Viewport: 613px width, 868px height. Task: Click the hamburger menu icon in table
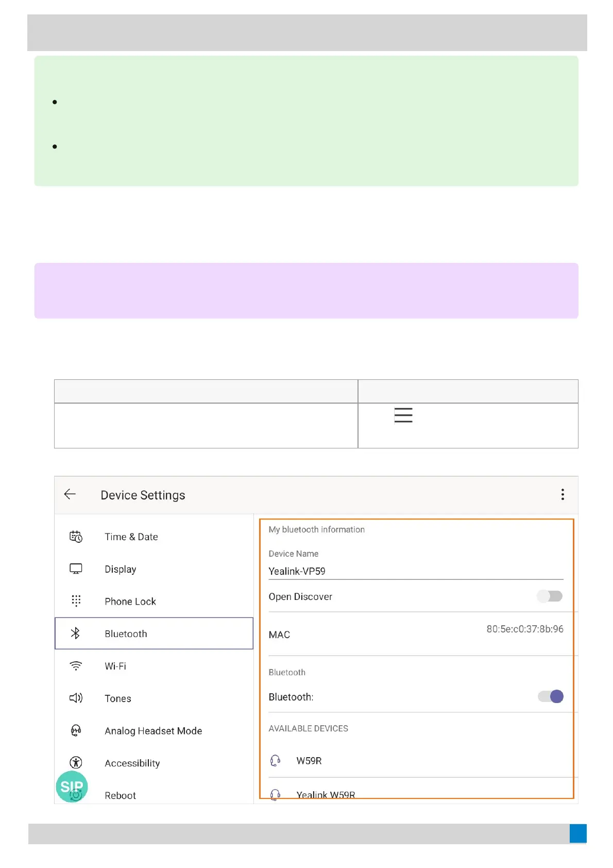pyautogui.click(x=403, y=415)
